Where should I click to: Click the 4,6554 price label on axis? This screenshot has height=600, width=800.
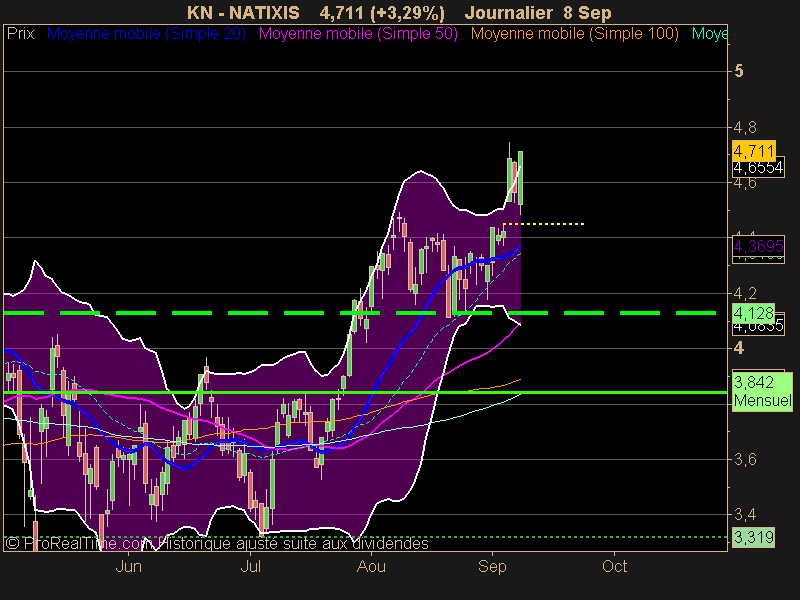[758, 167]
